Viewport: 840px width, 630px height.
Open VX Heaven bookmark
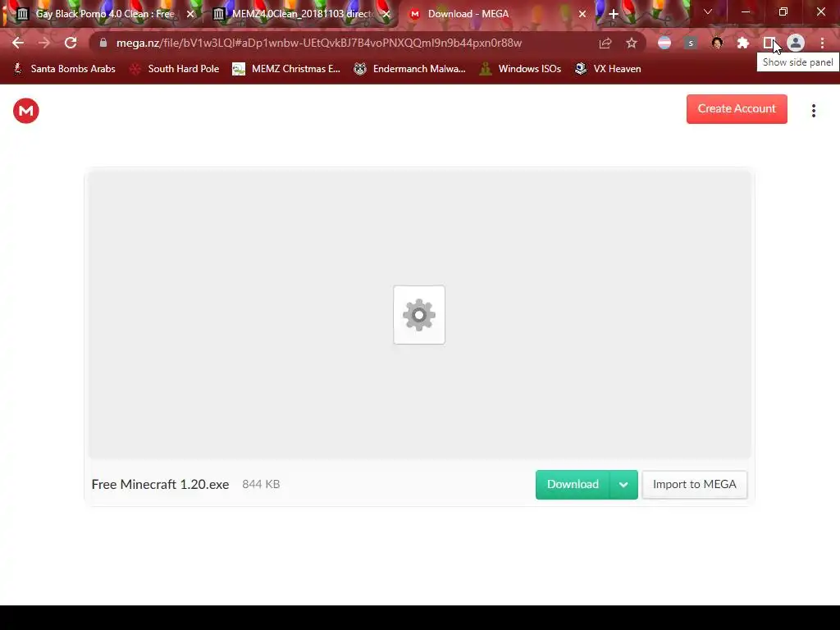click(608, 69)
